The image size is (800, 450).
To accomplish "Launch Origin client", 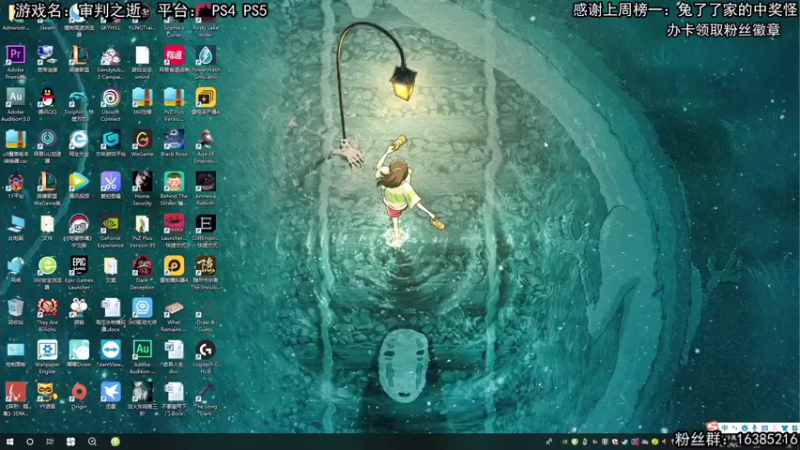I will [x=79, y=392].
